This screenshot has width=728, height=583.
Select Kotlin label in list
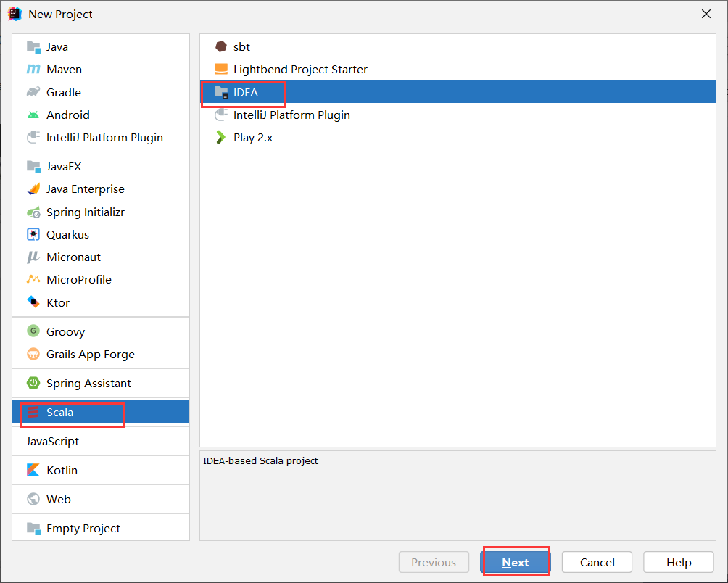62,470
